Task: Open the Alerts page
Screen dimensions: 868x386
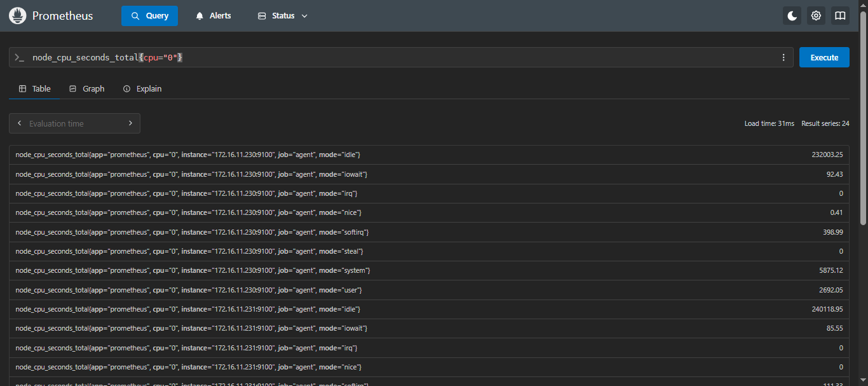Action: pyautogui.click(x=214, y=16)
